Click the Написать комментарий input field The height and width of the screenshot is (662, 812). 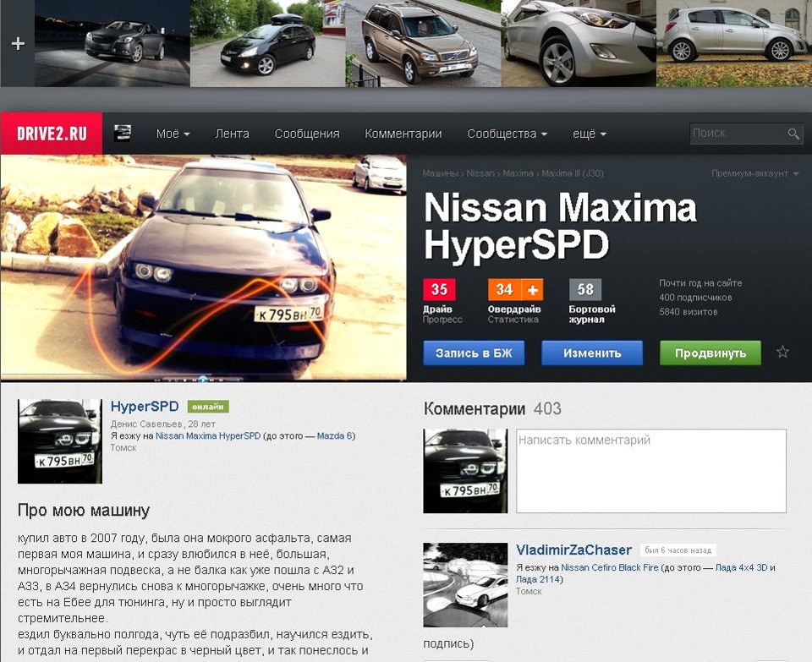click(x=651, y=470)
